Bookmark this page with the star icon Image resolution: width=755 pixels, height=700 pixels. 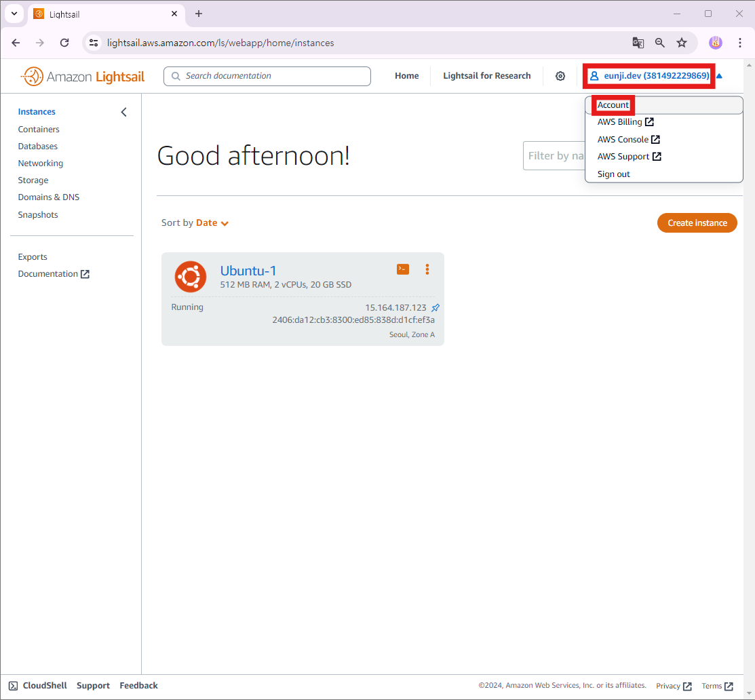point(681,43)
